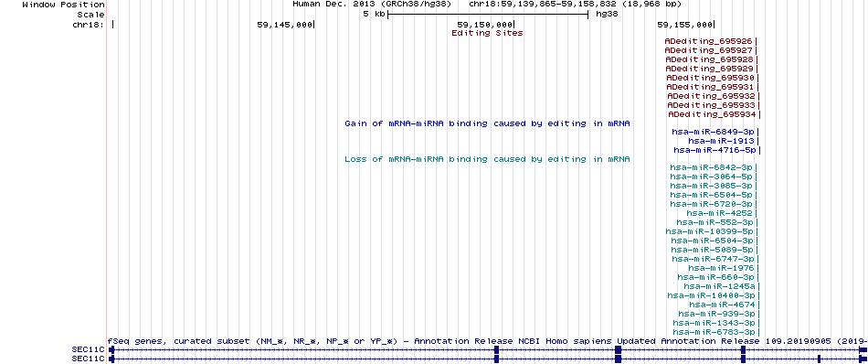Select the hsa-miR-939-3p entry
This screenshot has height=364, width=868.
point(718,314)
